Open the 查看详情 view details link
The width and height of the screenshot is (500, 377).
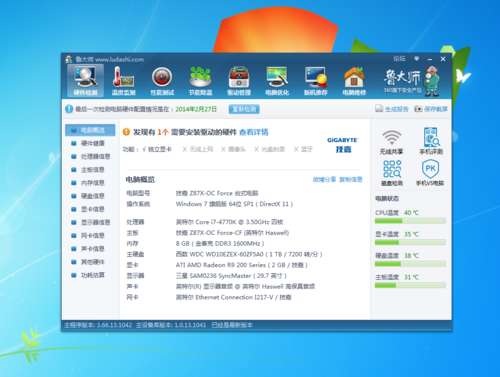tap(254, 132)
